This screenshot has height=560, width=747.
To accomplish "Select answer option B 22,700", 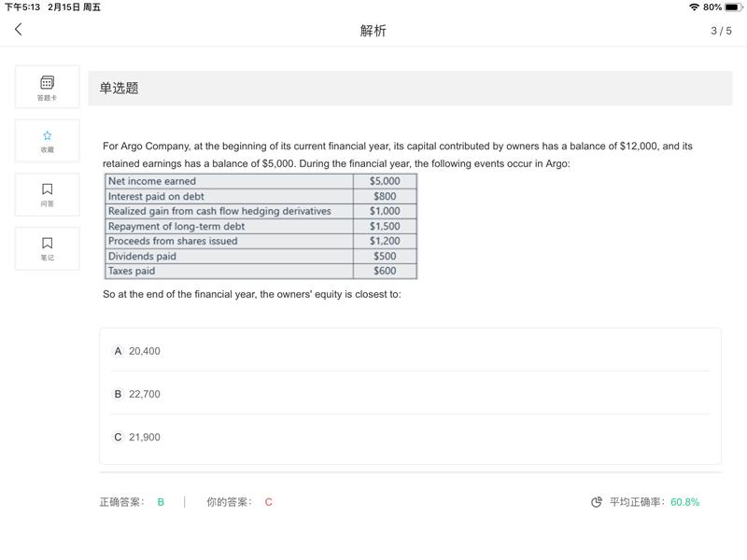I will point(410,394).
